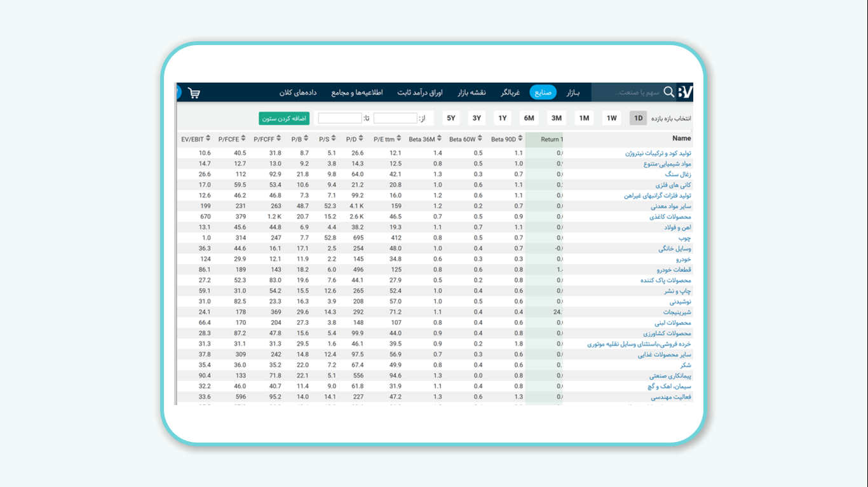This screenshot has height=487, width=868.
Task: Open the غربالگر menu item
Action: click(x=510, y=93)
